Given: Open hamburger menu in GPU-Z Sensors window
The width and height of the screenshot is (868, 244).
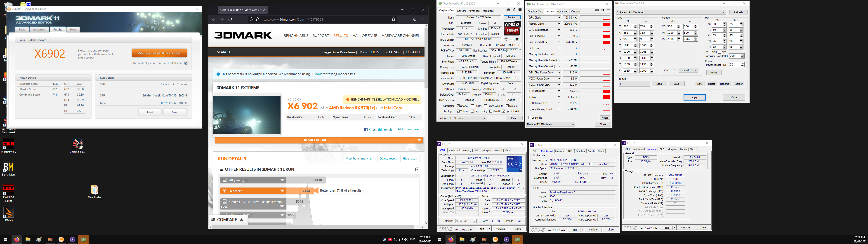Looking at the screenshot, I should tap(609, 10).
